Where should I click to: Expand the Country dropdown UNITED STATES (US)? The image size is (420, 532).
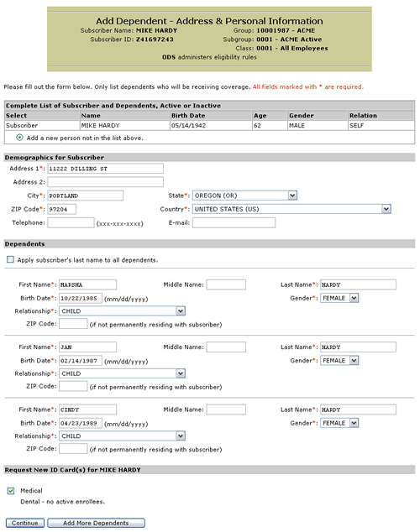(291, 209)
